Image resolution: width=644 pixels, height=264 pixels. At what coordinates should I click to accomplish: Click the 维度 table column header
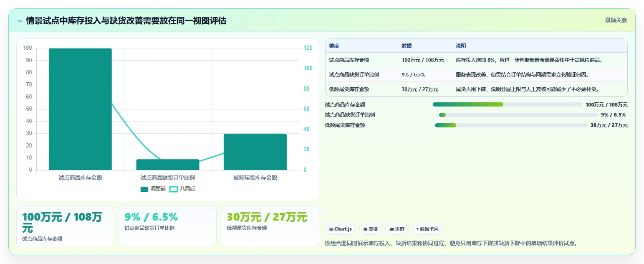point(334,46)
